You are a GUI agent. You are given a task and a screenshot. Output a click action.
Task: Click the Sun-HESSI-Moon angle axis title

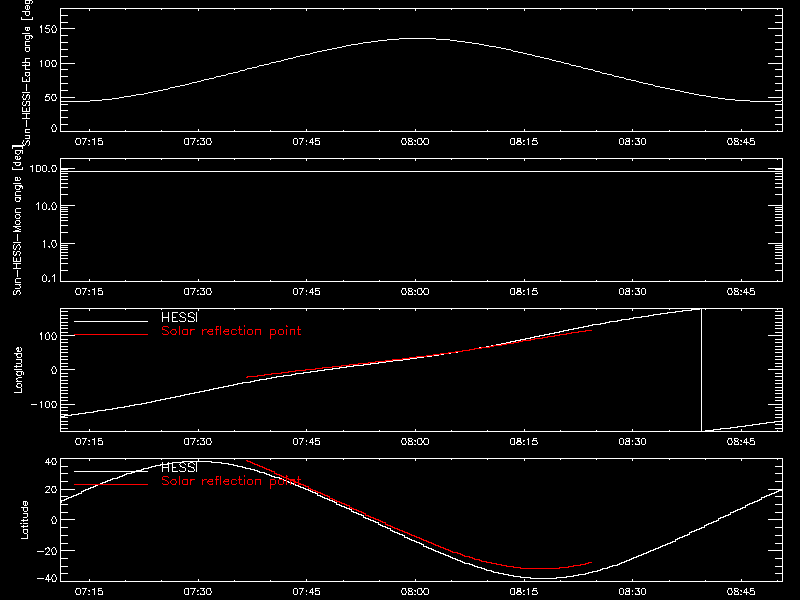(x=17, y=219)
